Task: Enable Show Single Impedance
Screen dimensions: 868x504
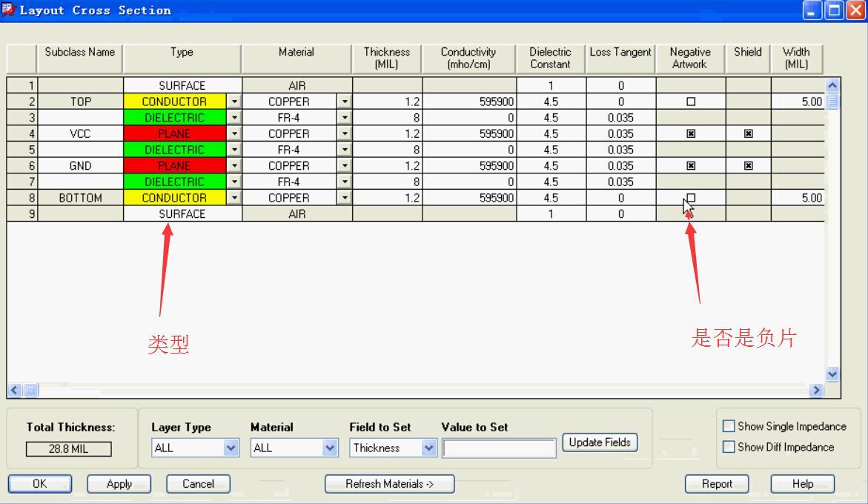Action: (x=729, y=426)
